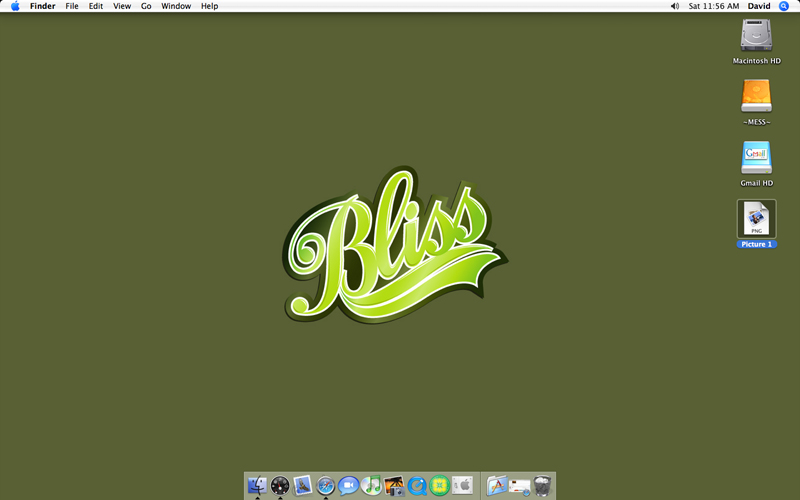Open the Edit menu
The image size is (800, 500).
[x=96, y=6]
